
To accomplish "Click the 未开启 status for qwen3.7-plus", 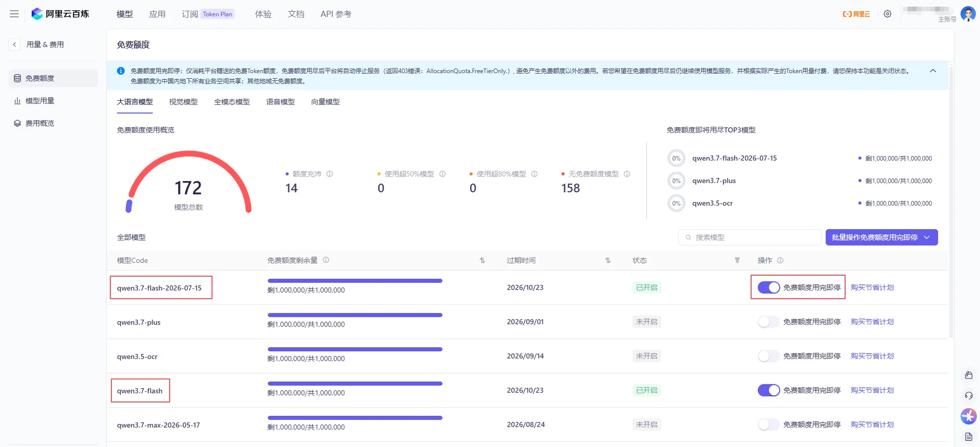I will click(646, 322).
